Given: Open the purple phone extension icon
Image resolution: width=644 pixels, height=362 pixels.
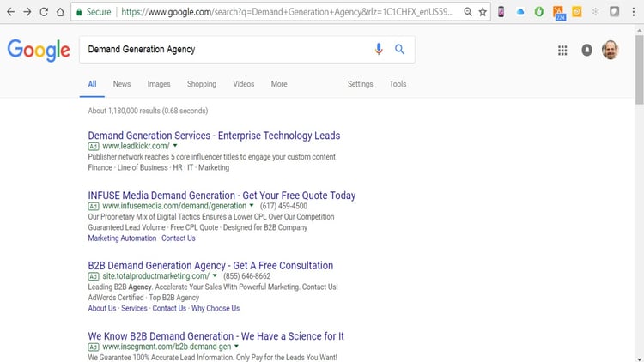Looking at the screenshot, I should click(x=501, y=12).
